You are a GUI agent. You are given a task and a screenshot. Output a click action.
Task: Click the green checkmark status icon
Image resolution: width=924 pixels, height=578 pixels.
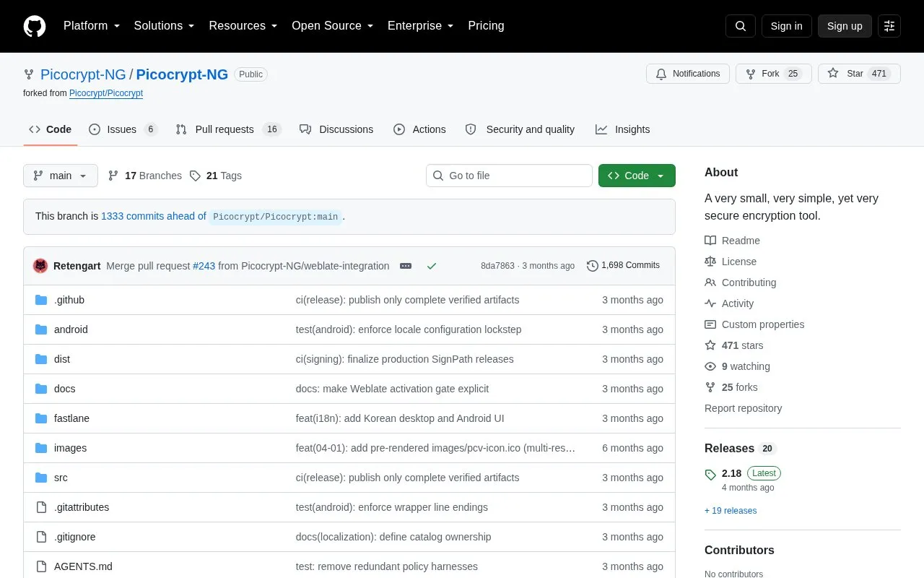coord(432,266)
